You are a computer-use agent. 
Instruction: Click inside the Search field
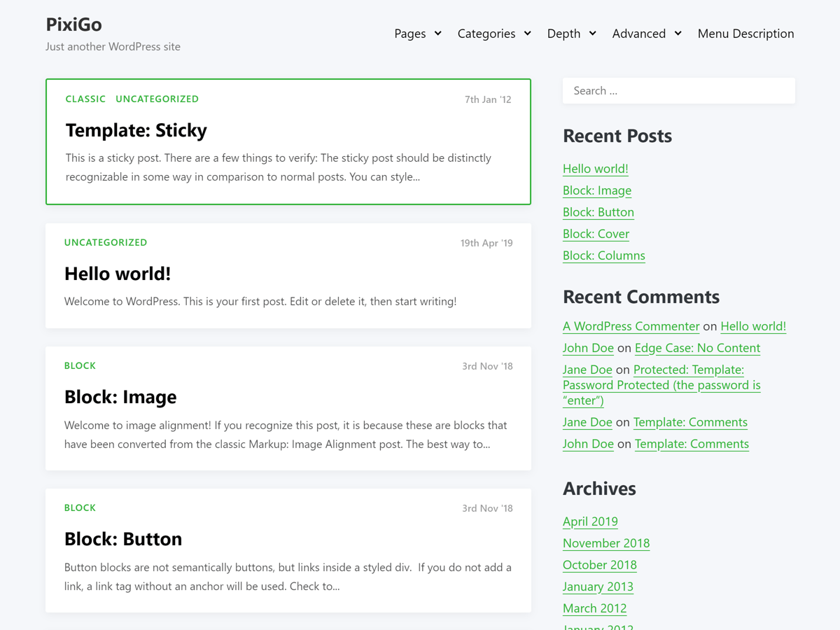(x=678, y=90)
